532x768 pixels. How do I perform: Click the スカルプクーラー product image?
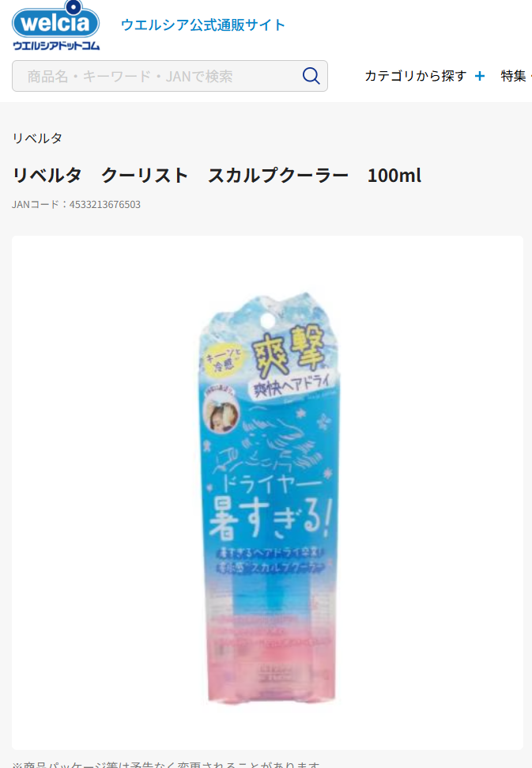click(268, 497)
